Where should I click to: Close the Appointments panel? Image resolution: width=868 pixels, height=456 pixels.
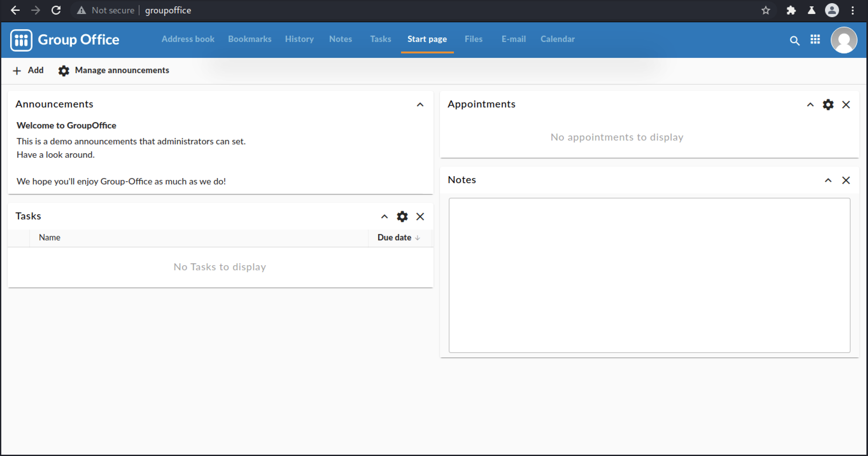[x=846, y=105]
